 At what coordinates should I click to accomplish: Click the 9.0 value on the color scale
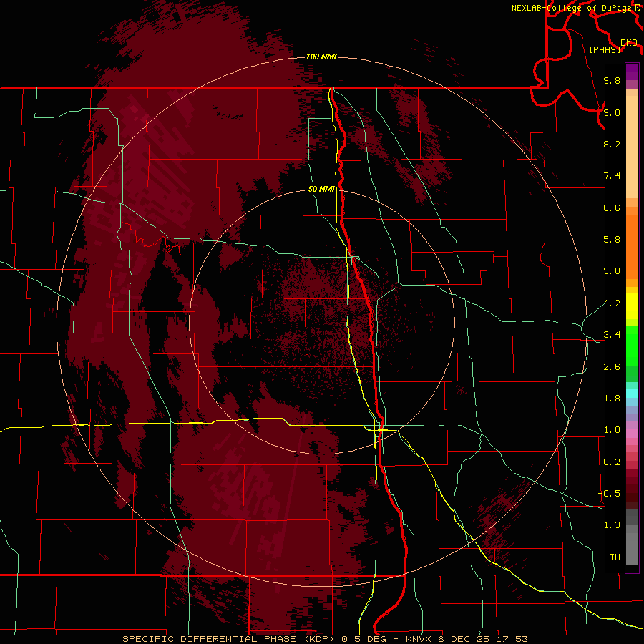click(x=612, y=112)
